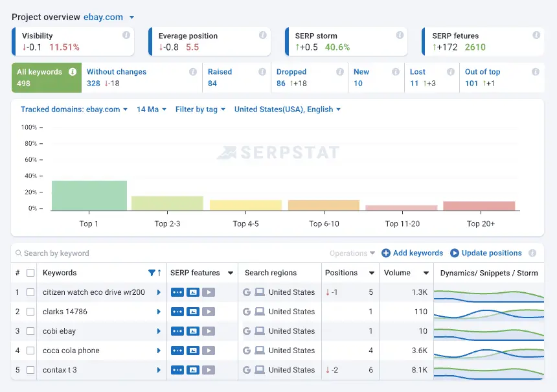Click the Google search engine icon in the cobi ebay row

pyautogui.click(x=247, y=331)
